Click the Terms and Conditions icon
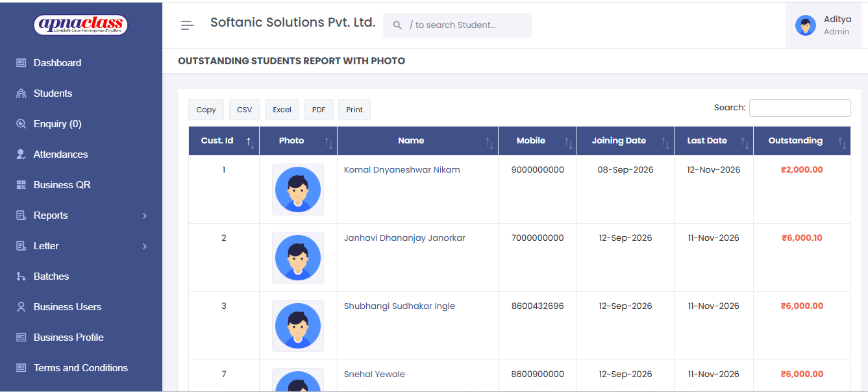Image resolution: width=868 pixels, height=392 pixels. tap(21, 368)
